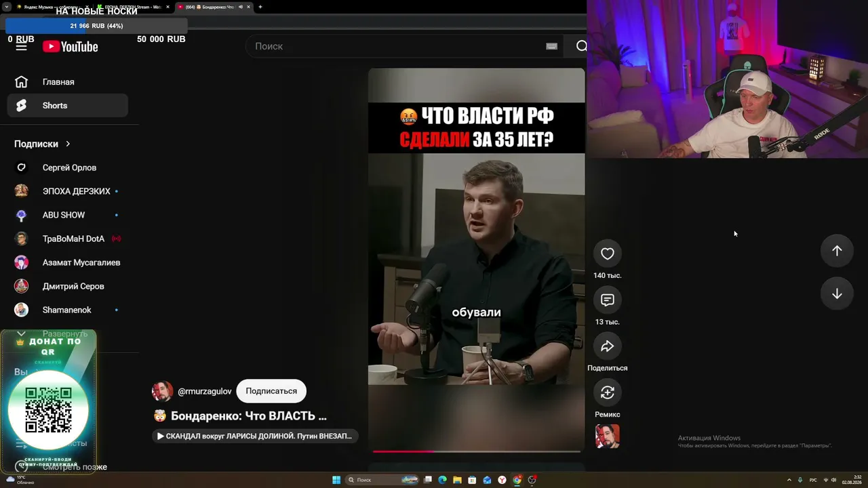The image size is (868, 488).
Task: Subscribe with the Подписаться button
Action: (271, 391)
